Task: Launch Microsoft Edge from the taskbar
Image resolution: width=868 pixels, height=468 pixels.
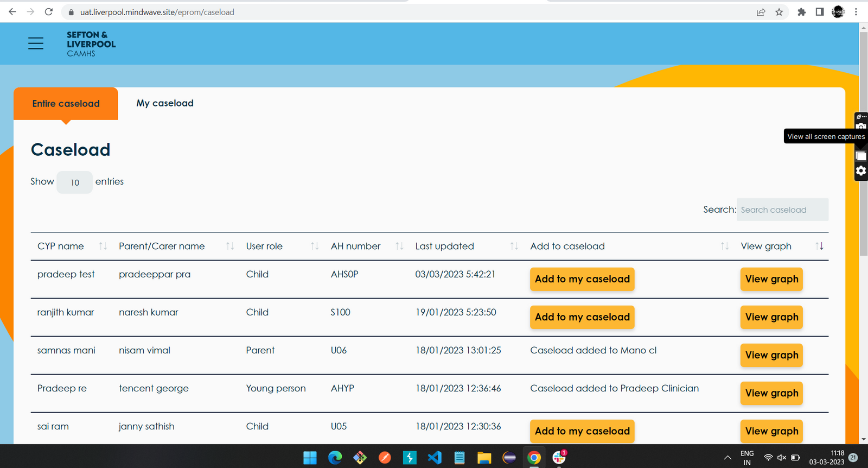Action: click(x=335, y=458)
